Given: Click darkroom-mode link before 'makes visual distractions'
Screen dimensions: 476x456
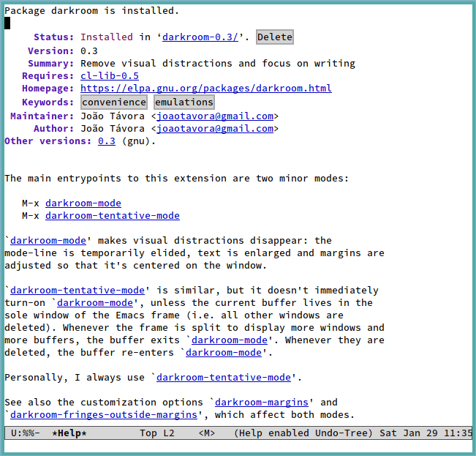Looking at the screenshot, I should click(x=48, y=240).
